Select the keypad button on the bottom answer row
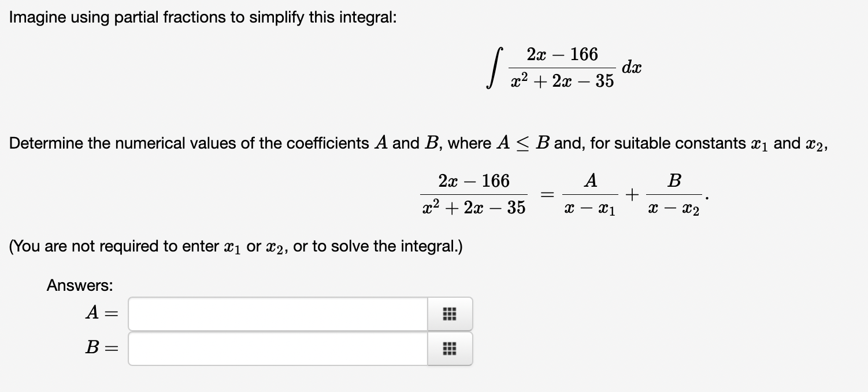868x392 pixels. click(x=450, y=348)
